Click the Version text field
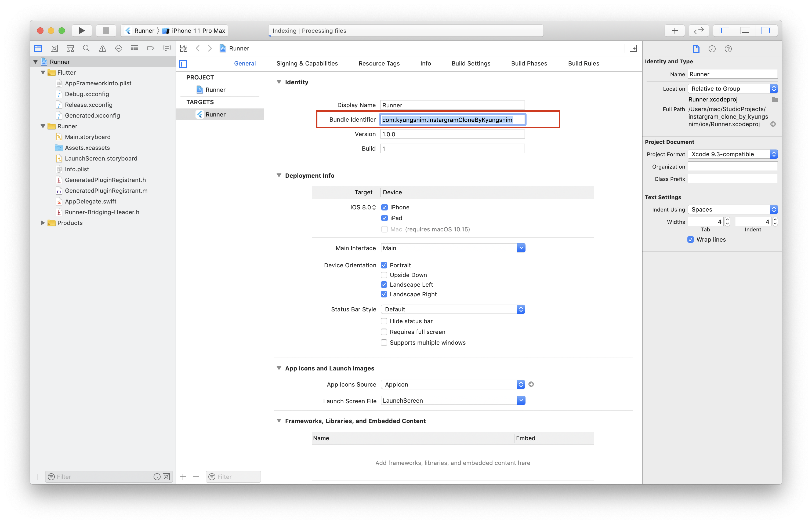Image resolution: width=812 pixels, height=524 pixels. (452, 134)
